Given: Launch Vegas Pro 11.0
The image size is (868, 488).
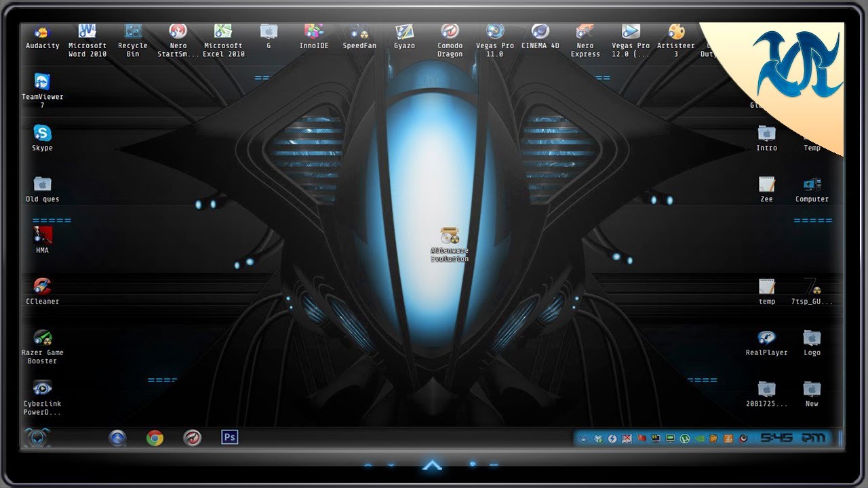Looking at the screenshot, I should point(495,40).
